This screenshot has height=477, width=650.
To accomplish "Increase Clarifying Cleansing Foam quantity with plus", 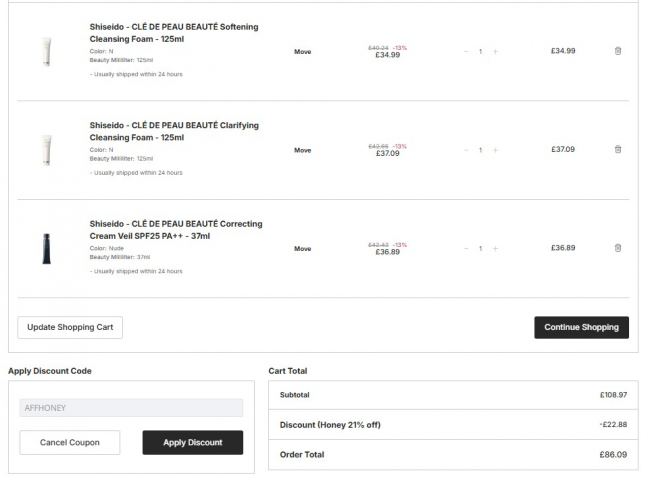I will tap(495, 150).
